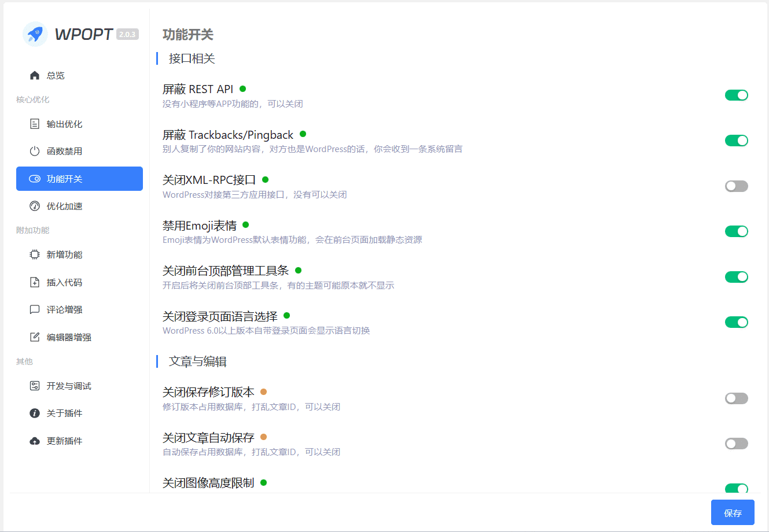Click the eye icon on 功能开关 entry
This screenshot has width=769, height=532.
[35, 179]
